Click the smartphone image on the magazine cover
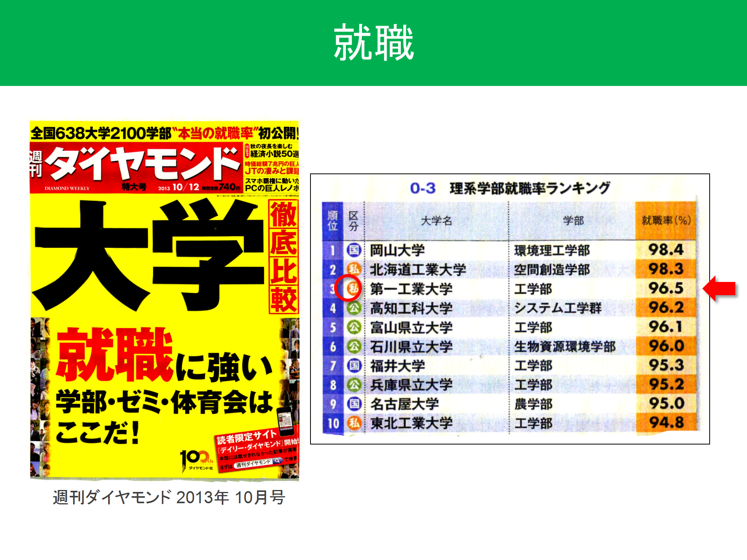The image size is (747, 560). (x=285, y=422)
